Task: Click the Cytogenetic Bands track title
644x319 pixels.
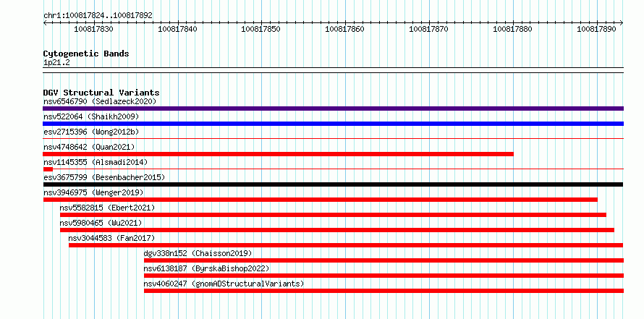Action: click(x=86, y=54)
